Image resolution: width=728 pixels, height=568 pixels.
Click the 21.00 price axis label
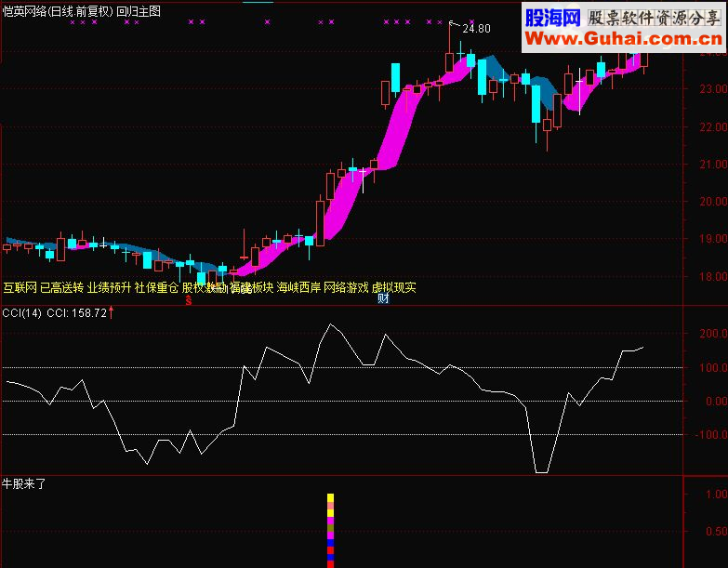pos(713,165)
